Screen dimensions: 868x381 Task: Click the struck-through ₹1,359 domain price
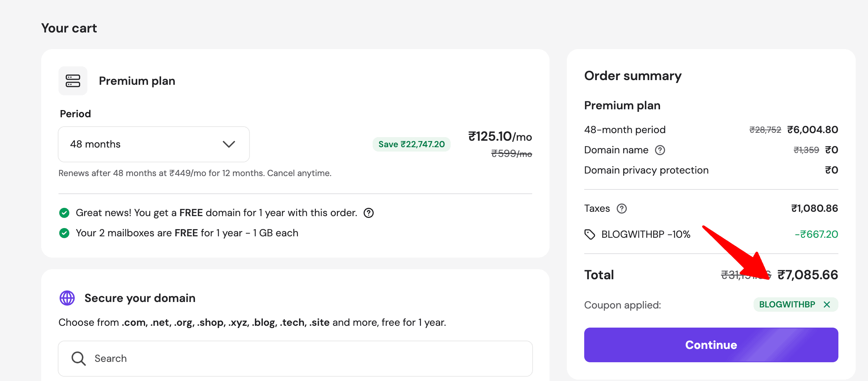coord(806,150)
